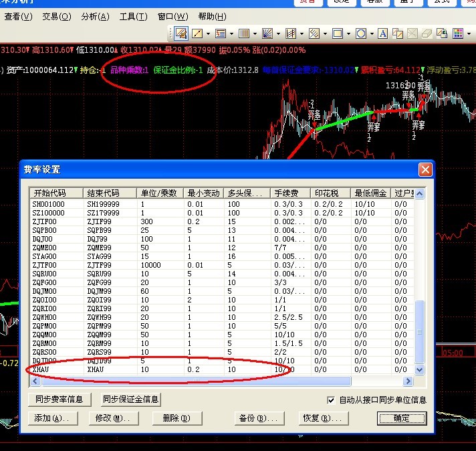
Task: Click the 印花税 column header
Action: 330,193
